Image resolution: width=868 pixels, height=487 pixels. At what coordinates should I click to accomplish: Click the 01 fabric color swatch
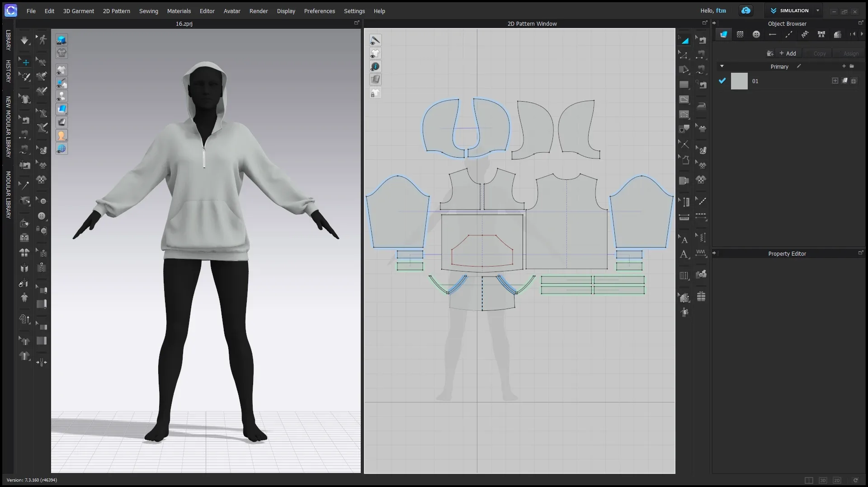[x=739, y=81]
